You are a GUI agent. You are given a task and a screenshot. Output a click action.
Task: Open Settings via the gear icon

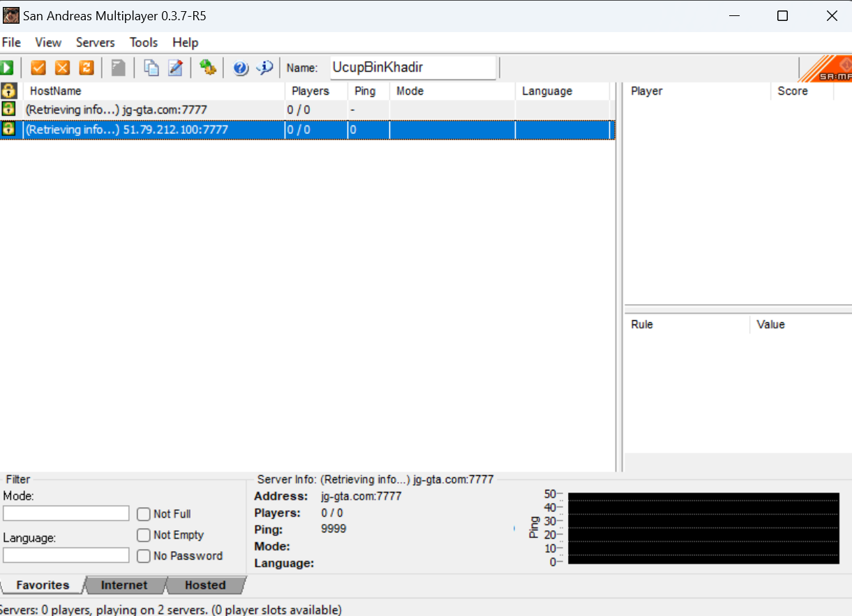coord(207,68)
